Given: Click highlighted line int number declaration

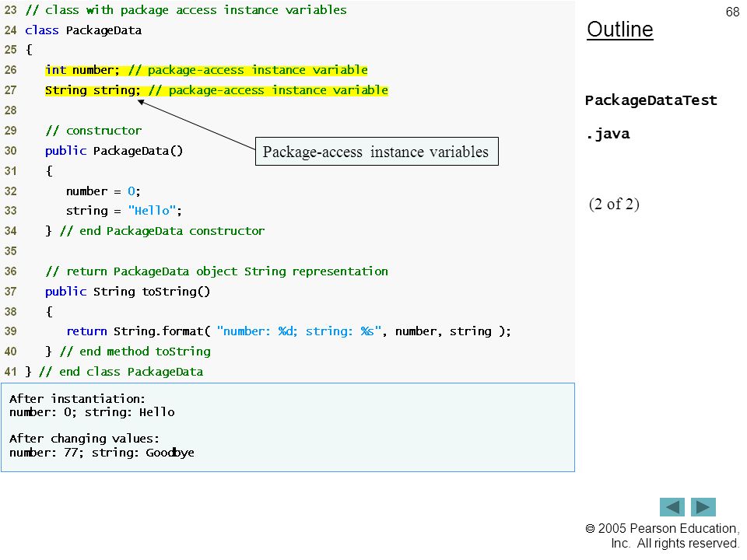Looking at the screenshot, I should pos(206,70).
